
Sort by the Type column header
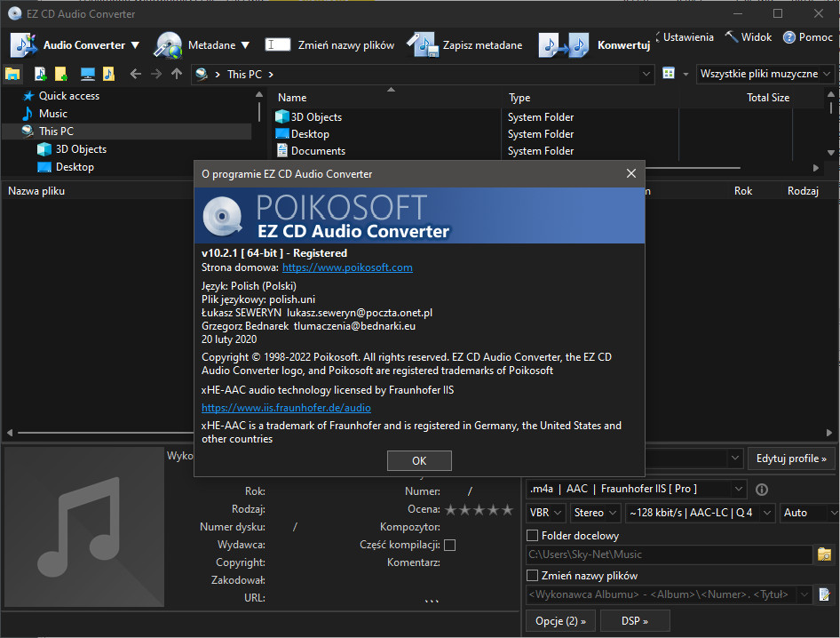tap(519, 98)
